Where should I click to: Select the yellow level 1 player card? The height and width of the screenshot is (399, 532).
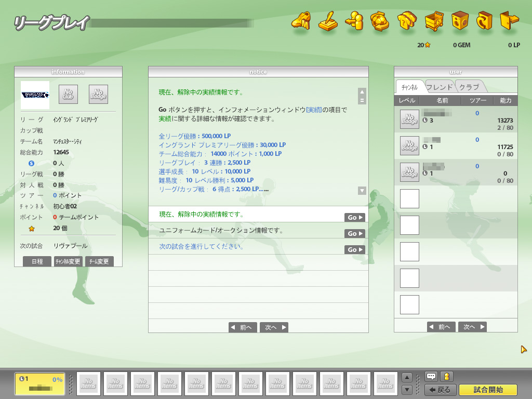[x=39, y=384]
